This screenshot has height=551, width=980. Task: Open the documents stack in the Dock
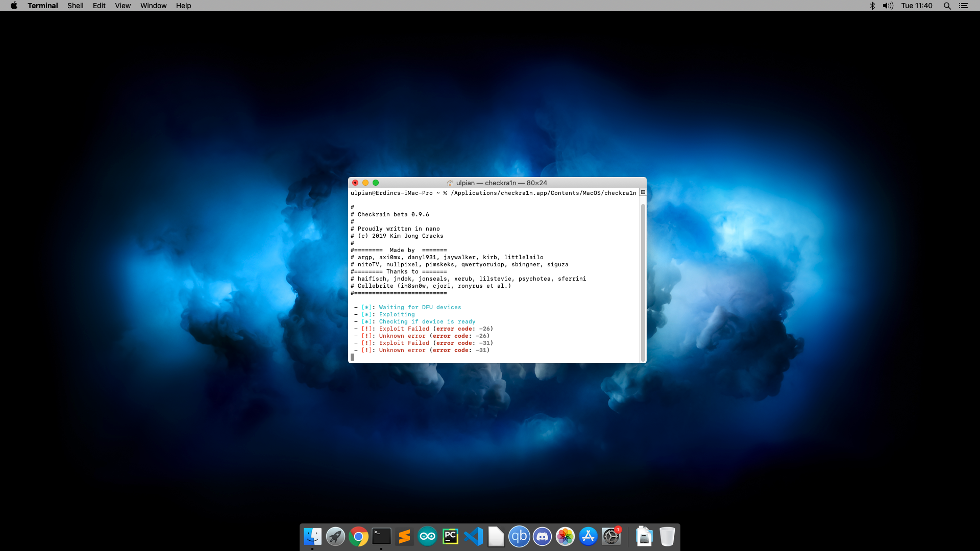[644, 536]
